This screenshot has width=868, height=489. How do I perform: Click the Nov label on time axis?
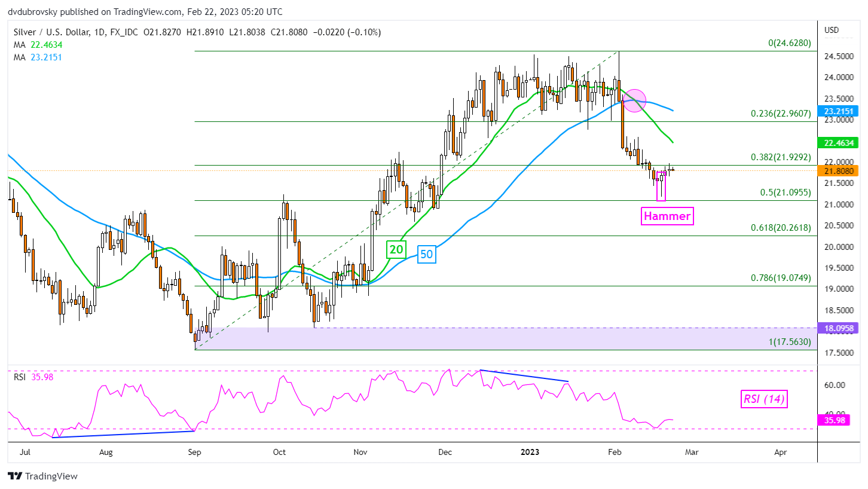361,453
